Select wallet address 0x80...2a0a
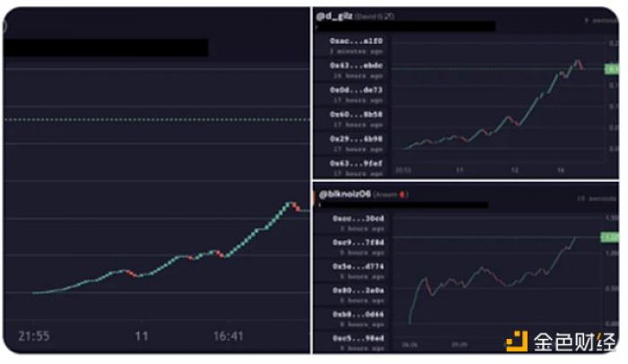This screenshot has width=628, height=364. point(358,290)
